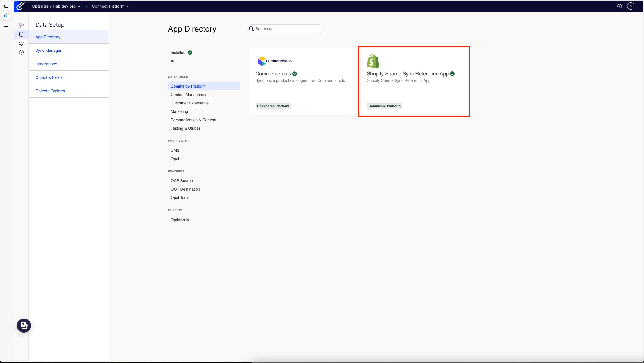Open the PZ user avatar menu
Viewport: 644px width, 363px height.
pyautogui.click(x=631, y=6)
